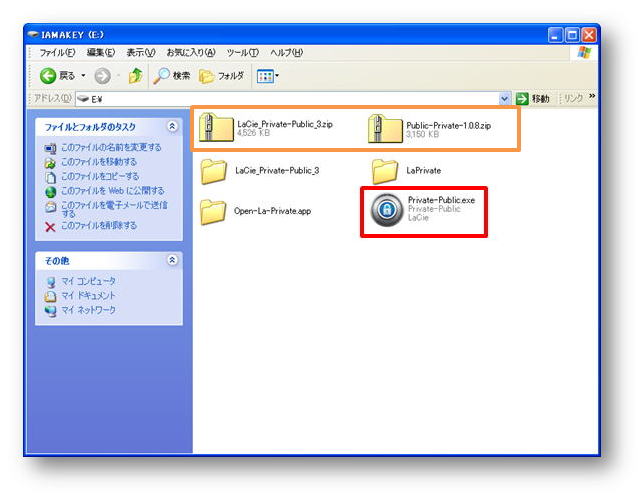This screenshot has height=500, width=644.
Task: Click the red X delete icon
Action: point(50,227)
